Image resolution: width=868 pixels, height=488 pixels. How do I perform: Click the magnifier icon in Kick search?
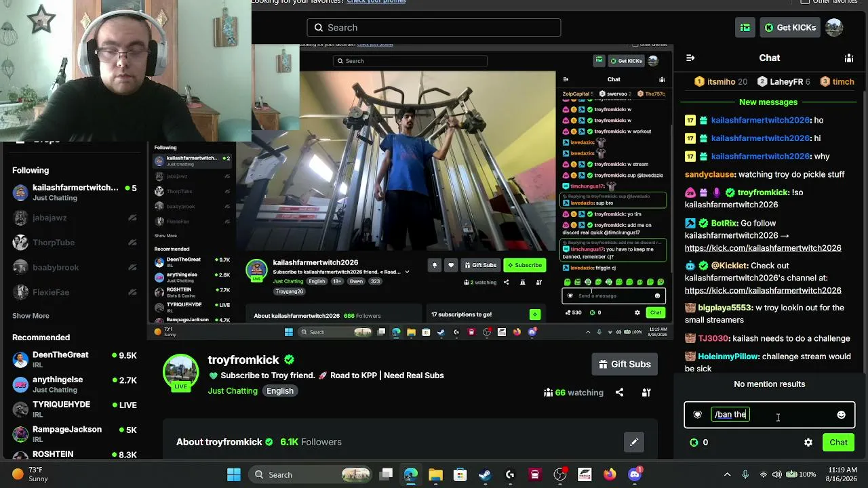pyautogui.click(x=319, y=28)
